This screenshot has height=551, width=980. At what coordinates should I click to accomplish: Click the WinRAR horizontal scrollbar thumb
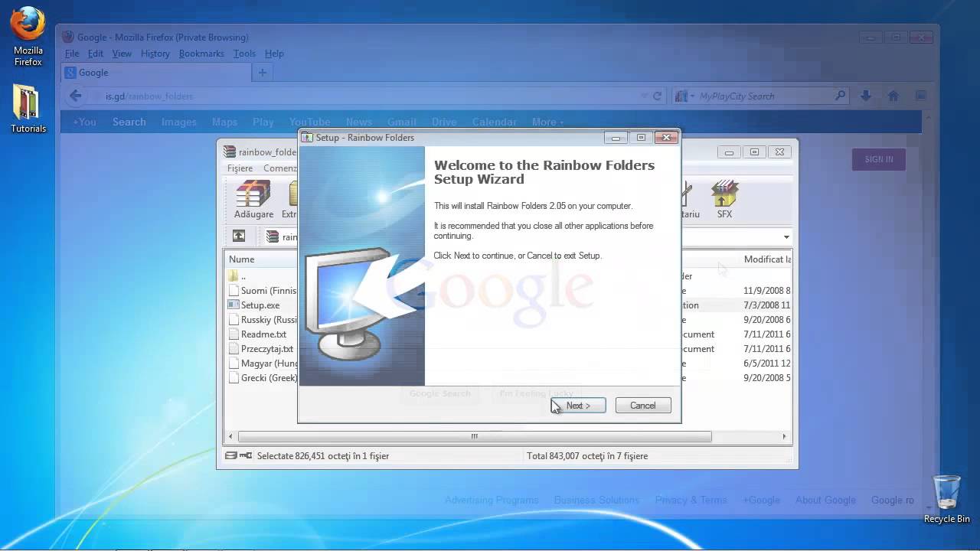475,436
